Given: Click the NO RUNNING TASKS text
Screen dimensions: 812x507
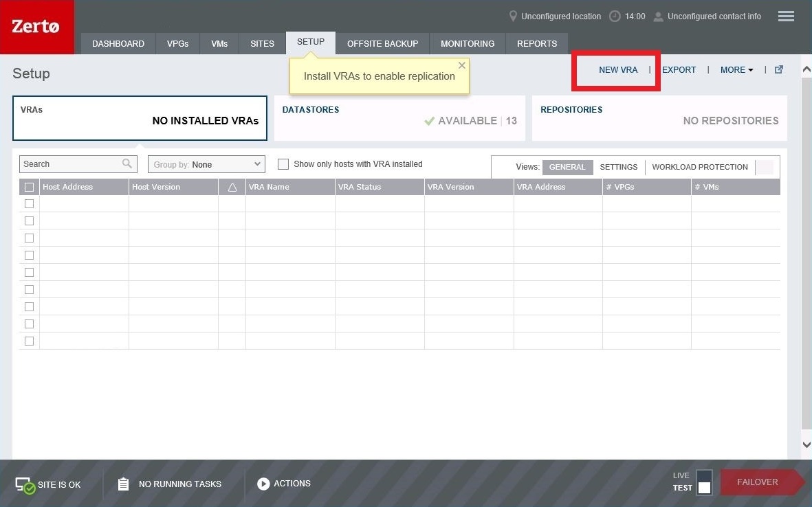Looking at the screenshot, I should [x=180, y=484].
